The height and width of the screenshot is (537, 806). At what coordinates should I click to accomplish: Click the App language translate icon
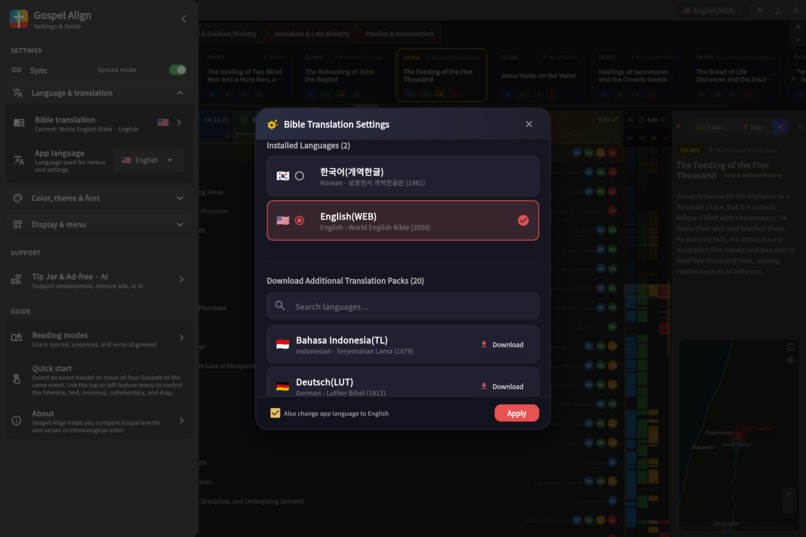tap(19, 160)
